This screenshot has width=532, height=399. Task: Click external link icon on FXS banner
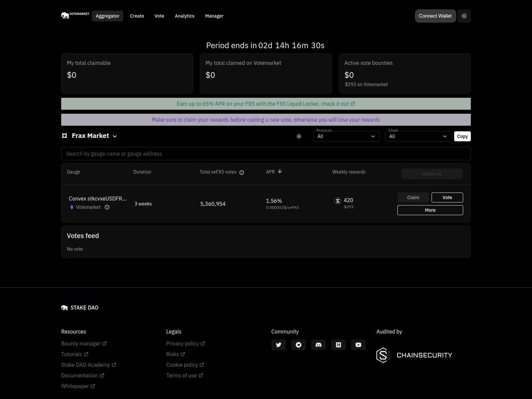click(x=353, y=104)
